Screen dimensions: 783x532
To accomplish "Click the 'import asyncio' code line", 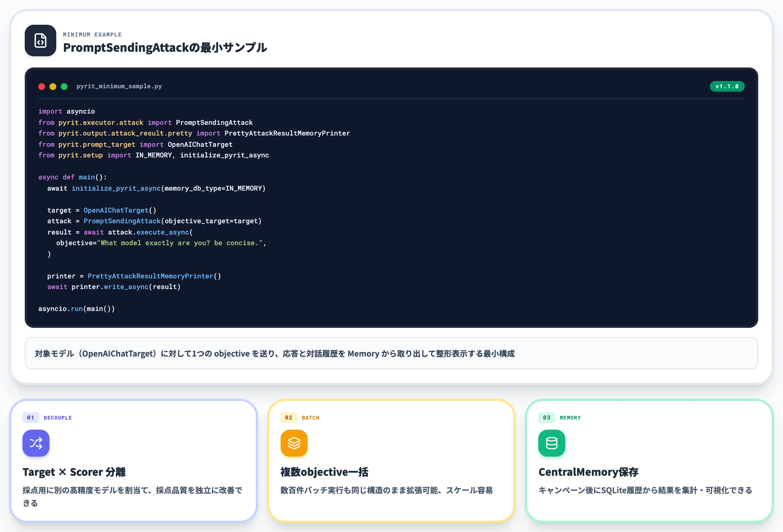I will tap(67, 111).
